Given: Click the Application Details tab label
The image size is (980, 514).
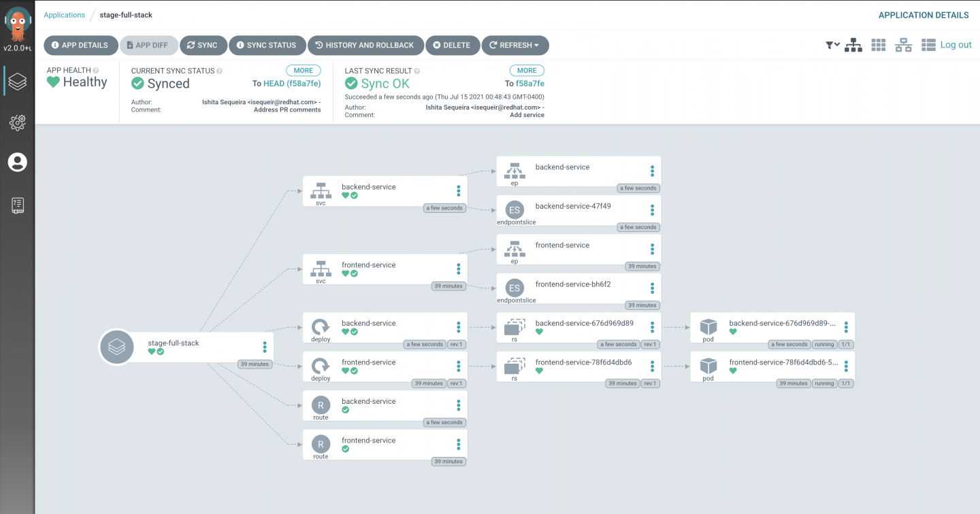Looking at the screenshot, I should click(x=924, y=14).
